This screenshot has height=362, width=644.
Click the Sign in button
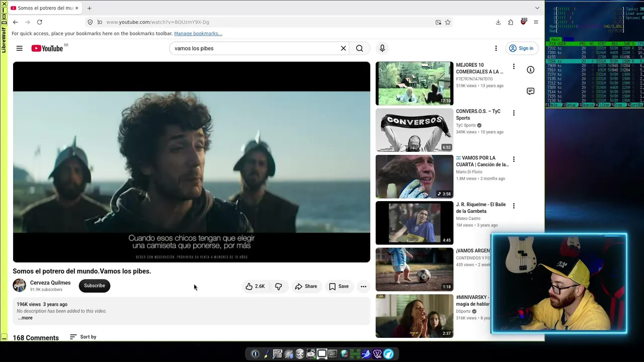point(521,48)
